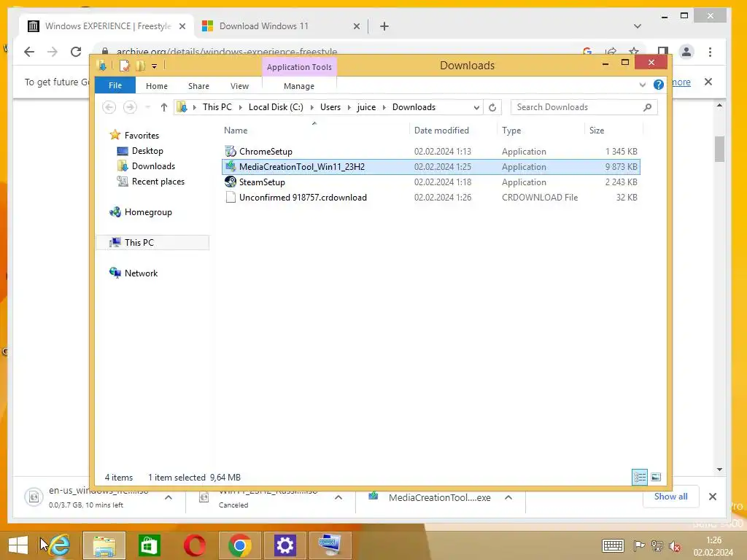Click 'juice' in address breadcrumb
This screenshot has width=747, height=560.
(366, 107)
